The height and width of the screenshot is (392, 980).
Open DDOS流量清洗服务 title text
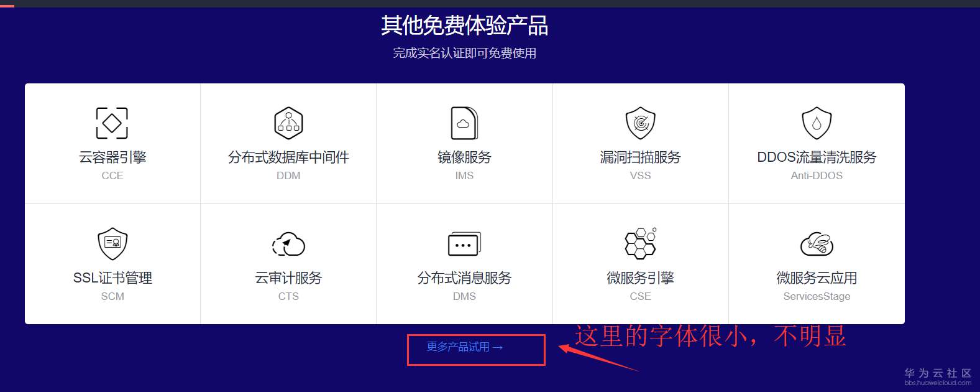pyautogui.click(x=817, y=157)
